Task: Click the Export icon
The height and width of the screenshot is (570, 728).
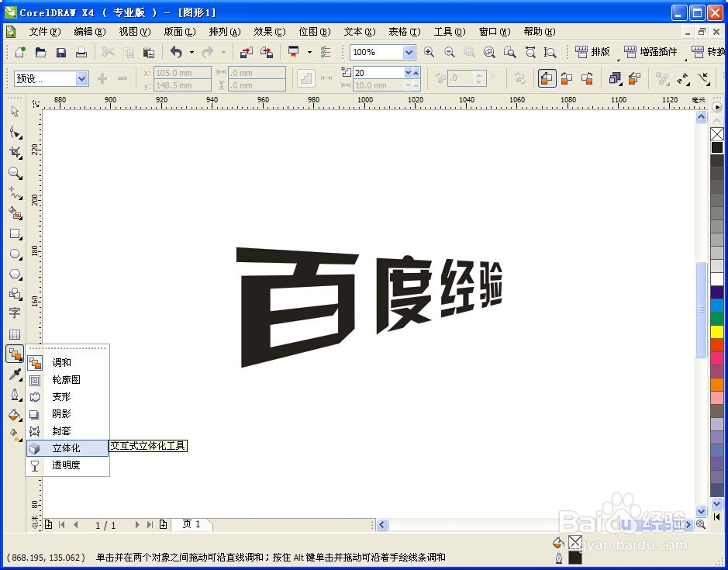Action: point(267,52)
